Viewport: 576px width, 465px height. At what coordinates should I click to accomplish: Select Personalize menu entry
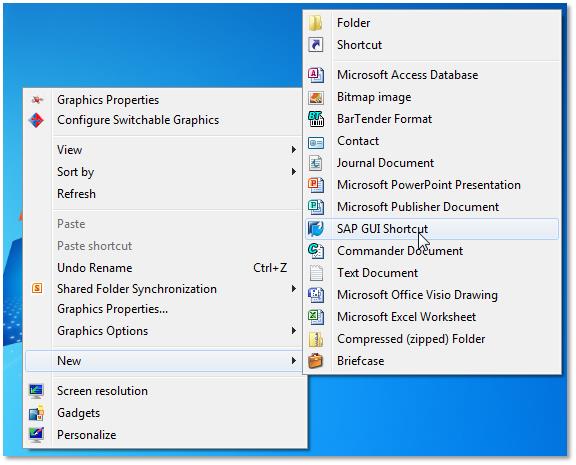tap(87, 435)
